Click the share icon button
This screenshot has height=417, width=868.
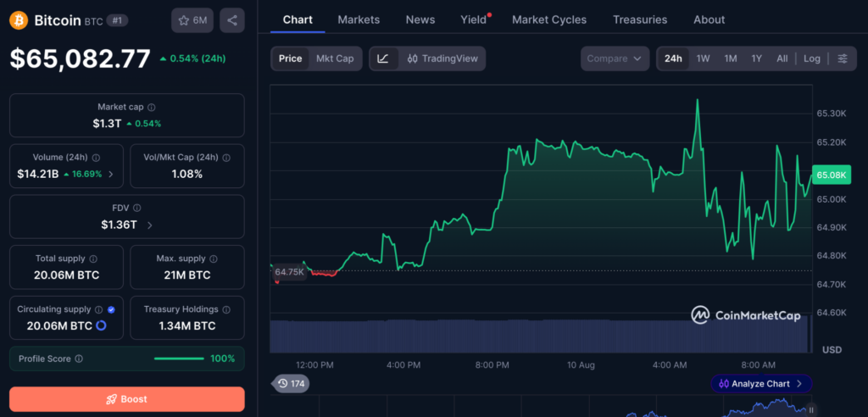[x=232, y=20]
